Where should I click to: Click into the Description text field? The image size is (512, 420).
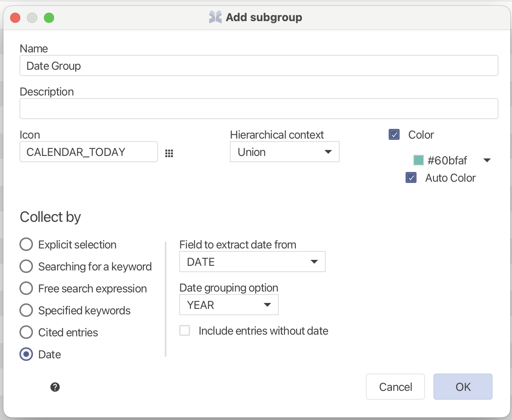[x=259, y=109]
